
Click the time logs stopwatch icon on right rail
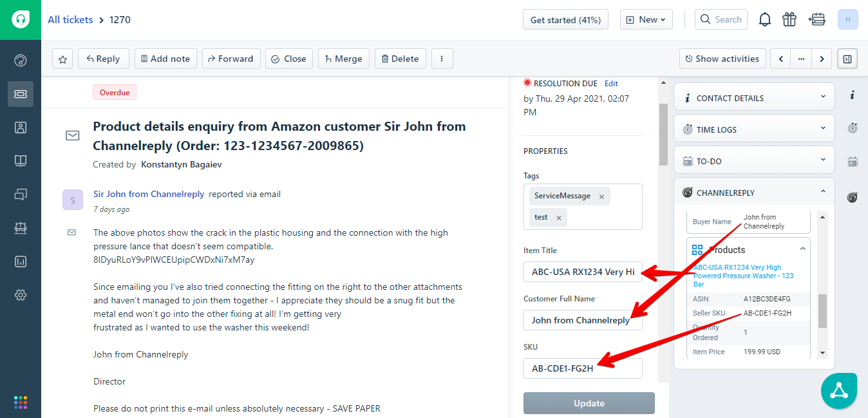click(853, 128)
